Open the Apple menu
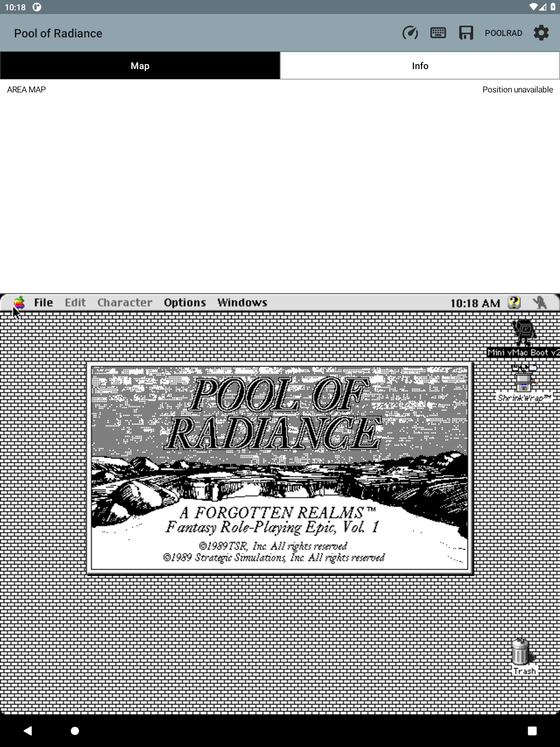This screenshot has width=560, height=747. pos(19,303)
